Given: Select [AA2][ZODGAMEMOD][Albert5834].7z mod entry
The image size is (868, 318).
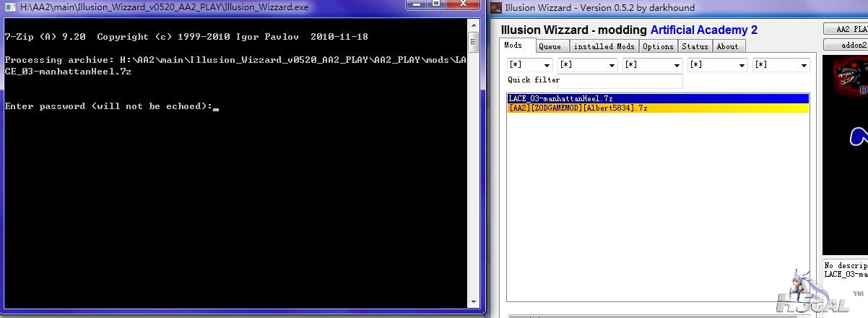Looking at the screenshot, I should [657, 108].
